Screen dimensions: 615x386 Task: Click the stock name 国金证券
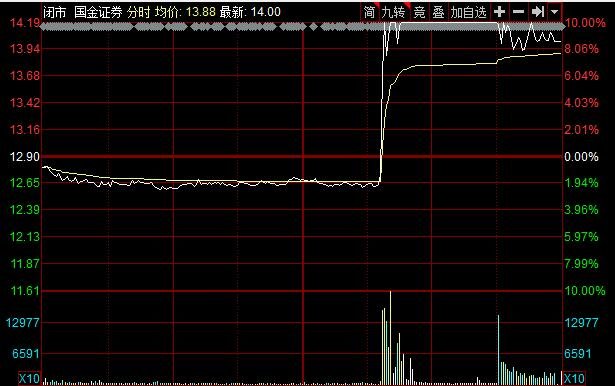click(98, 12)
